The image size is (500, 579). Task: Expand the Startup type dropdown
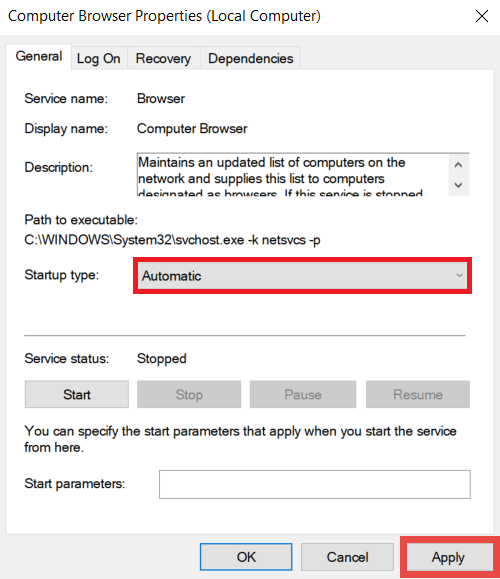pyautogui.click(x=302, y=276)
